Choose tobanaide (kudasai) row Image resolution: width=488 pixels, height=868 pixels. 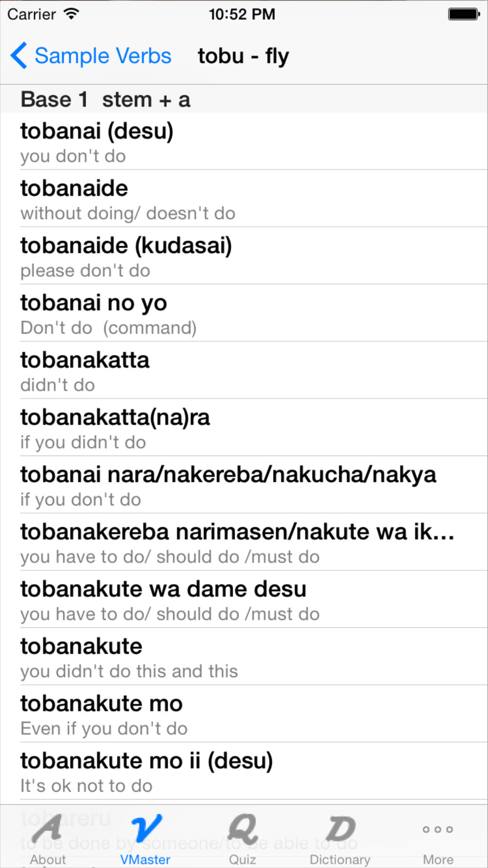coord(244,256)
